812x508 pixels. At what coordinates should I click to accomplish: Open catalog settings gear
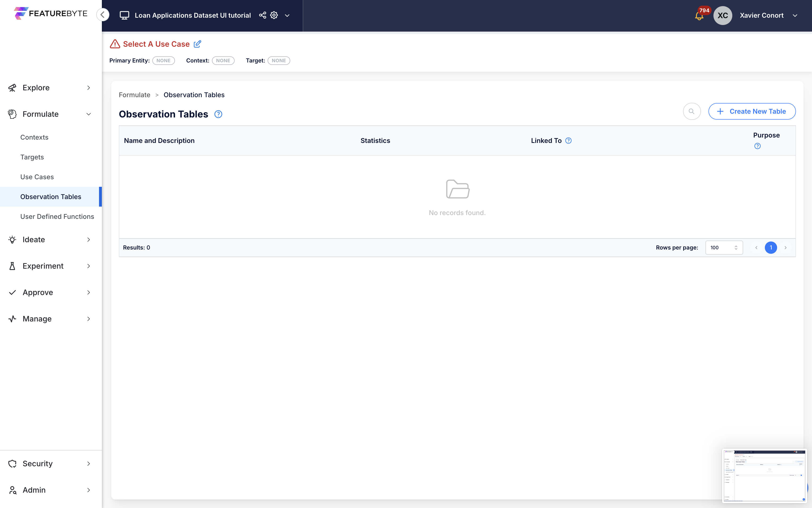[274, 15]
